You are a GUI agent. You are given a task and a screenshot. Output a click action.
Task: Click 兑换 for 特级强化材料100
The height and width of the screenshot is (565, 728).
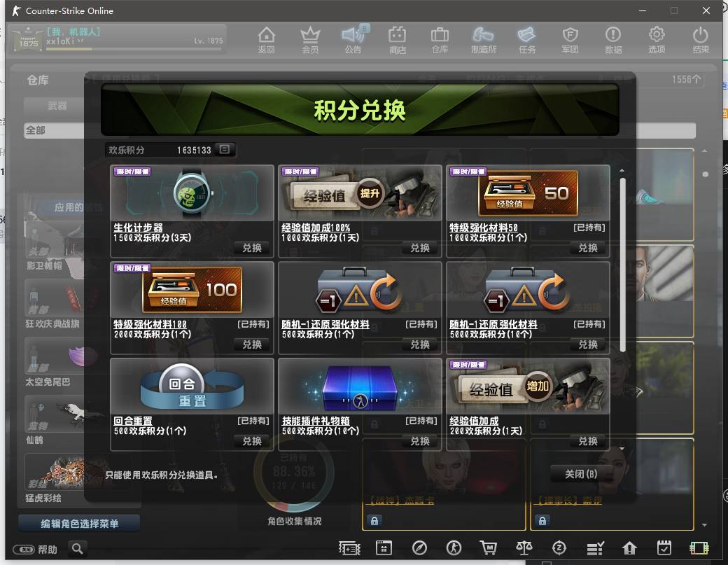click(251, 344)
